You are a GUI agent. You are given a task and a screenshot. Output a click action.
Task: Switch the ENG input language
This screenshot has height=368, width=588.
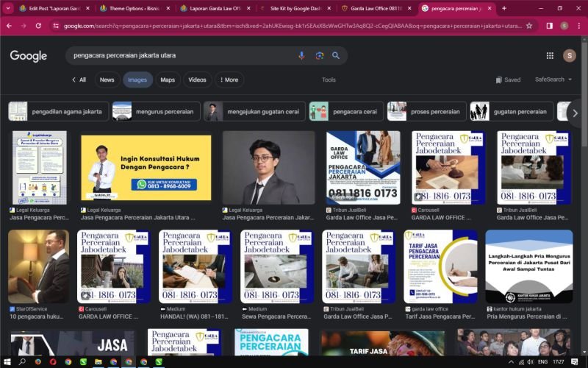pos(542,362)
